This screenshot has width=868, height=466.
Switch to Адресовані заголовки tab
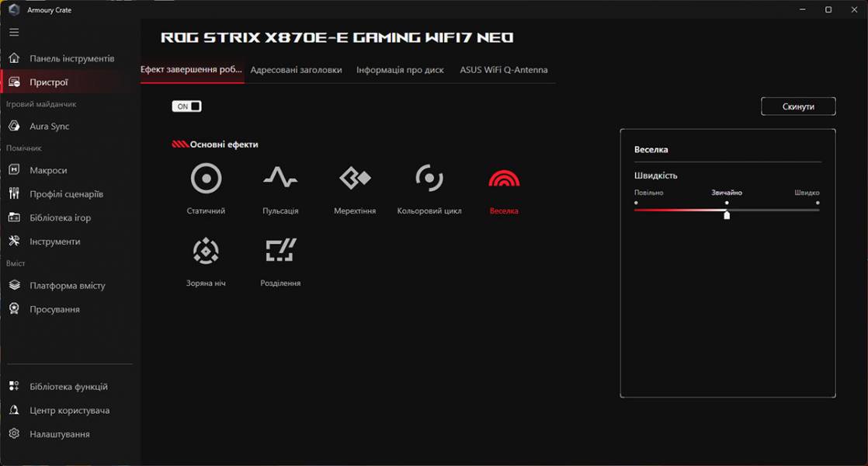point(296,70)
